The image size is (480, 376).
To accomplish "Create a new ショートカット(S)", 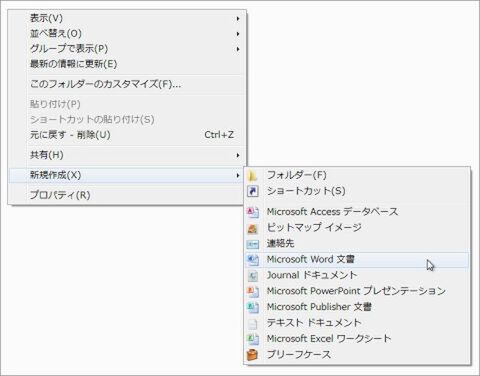I will [357, 191].
